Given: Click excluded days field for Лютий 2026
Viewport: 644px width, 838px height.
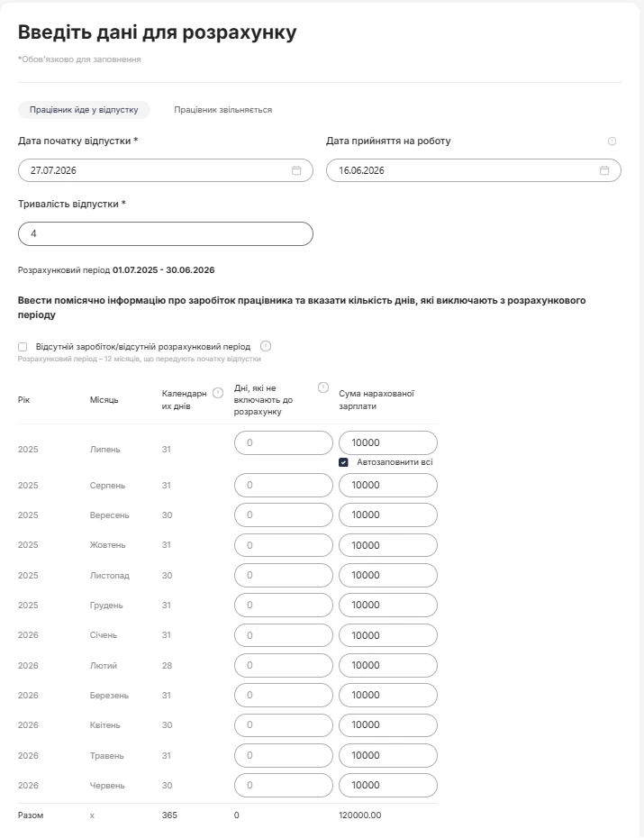Looking at the screenshot, I should (284, 665).
